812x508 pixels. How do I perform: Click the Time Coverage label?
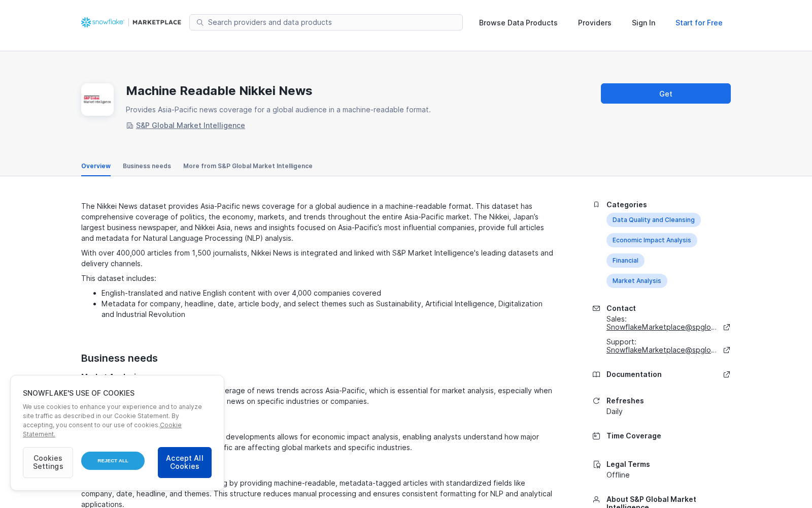tap(634, 436)
